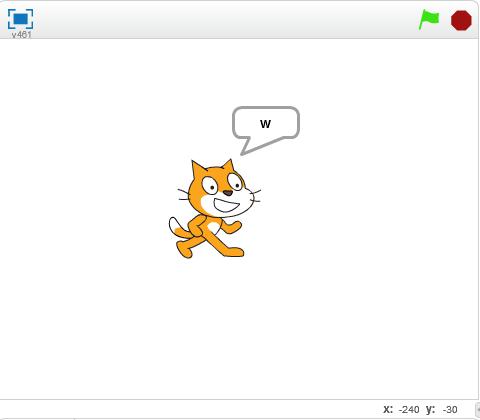This screenshot has height=420, width=480.
Task: Click the speech bubble saying W
Action: pos(266,130)
